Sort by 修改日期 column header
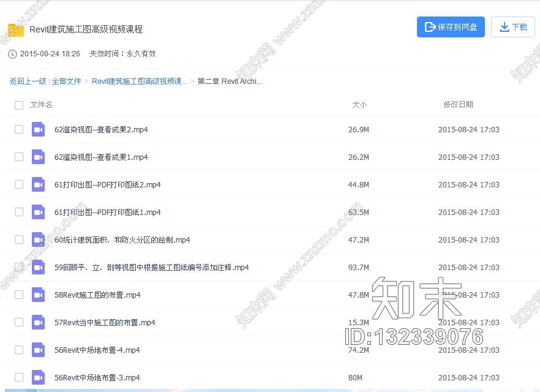The width and height of the screenshot is (540, 392). (459, 104)
